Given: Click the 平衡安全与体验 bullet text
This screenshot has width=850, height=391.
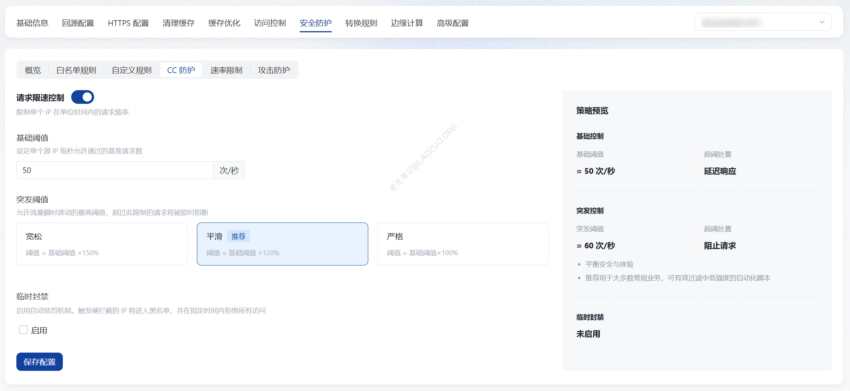Looking at the screenshot, I should point(609,264).
